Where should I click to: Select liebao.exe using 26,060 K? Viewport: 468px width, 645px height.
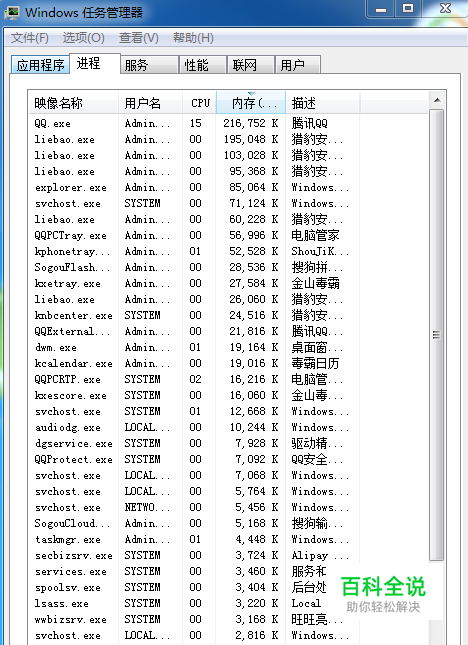[195, 299]
